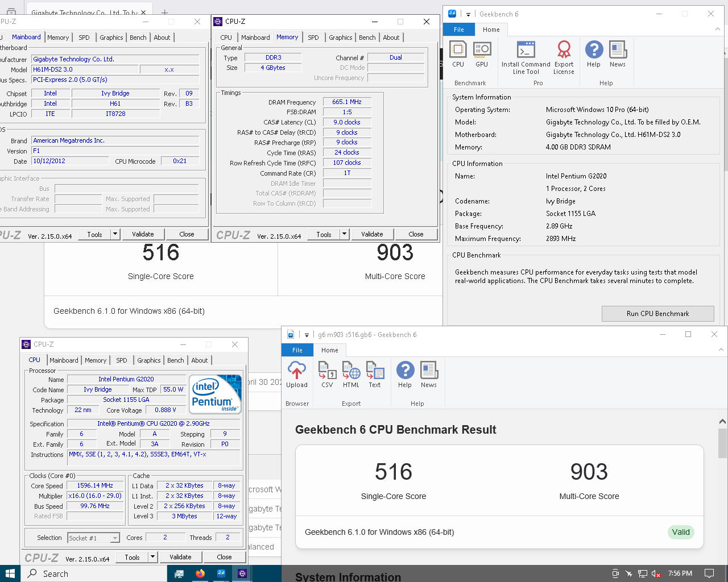The height and width of the screenshot is (582, 728).
Task: Click the CPU benchmark icon in Geekbench ribbon
Action: coord(458,54)
